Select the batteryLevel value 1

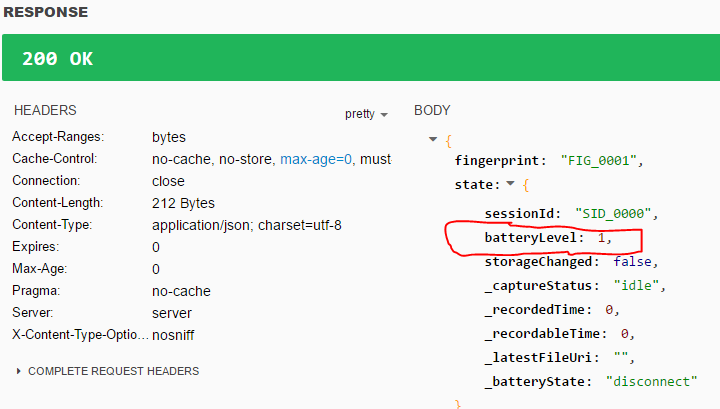pyautogui.click(x=601, y=237)
